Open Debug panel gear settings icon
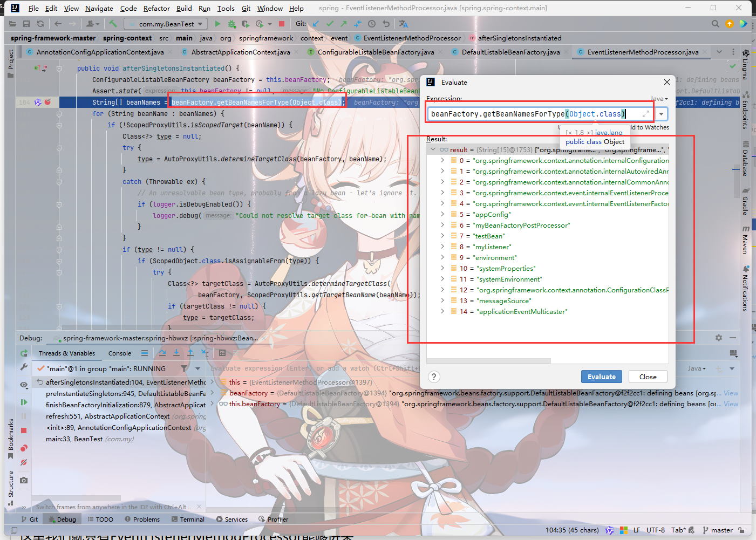The width and height of the screenshot is (756, 540). 719,338
